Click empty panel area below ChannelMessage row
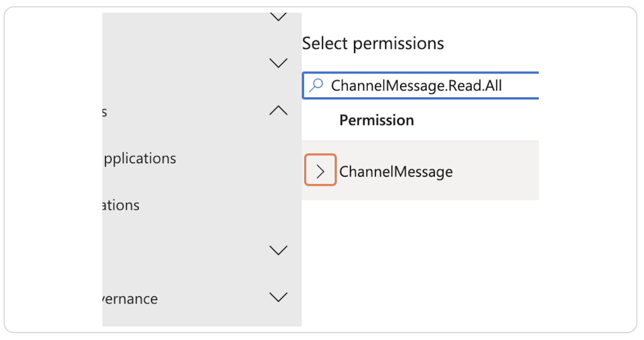Viewport: 644px width, 340px height. (x=420, y=261)
